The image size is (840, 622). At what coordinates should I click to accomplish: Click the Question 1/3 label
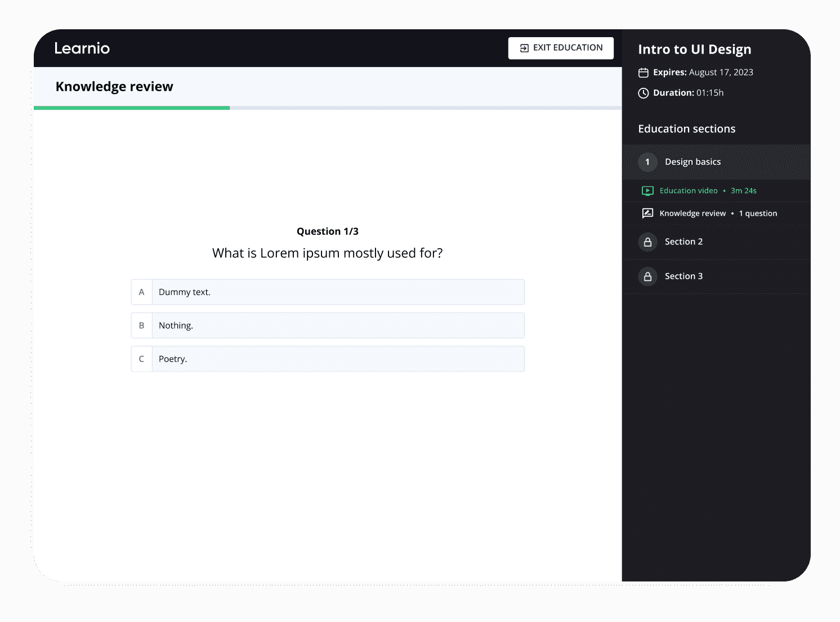pos(328,231)
